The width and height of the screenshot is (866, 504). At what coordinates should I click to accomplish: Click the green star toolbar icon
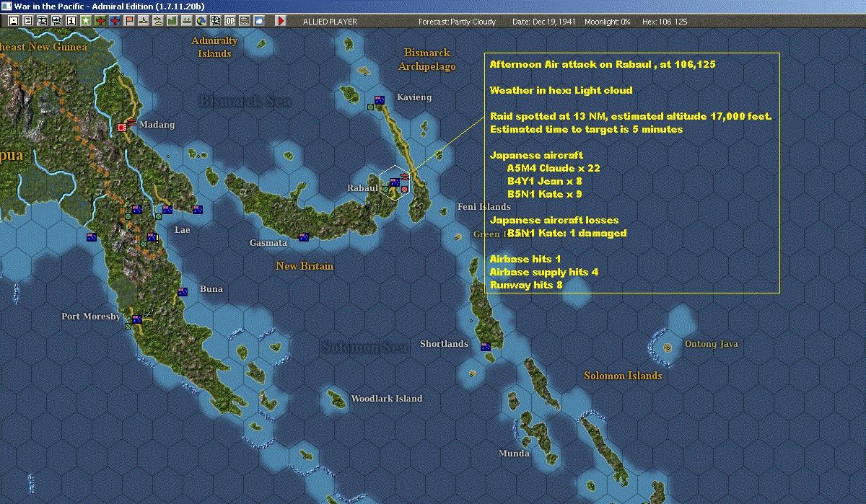click(85, 22)
